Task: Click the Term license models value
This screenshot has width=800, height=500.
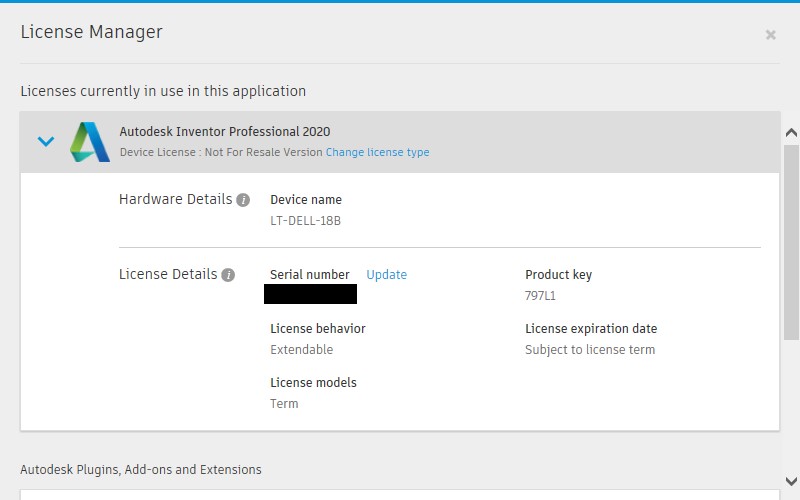Action: coord(284,404)
